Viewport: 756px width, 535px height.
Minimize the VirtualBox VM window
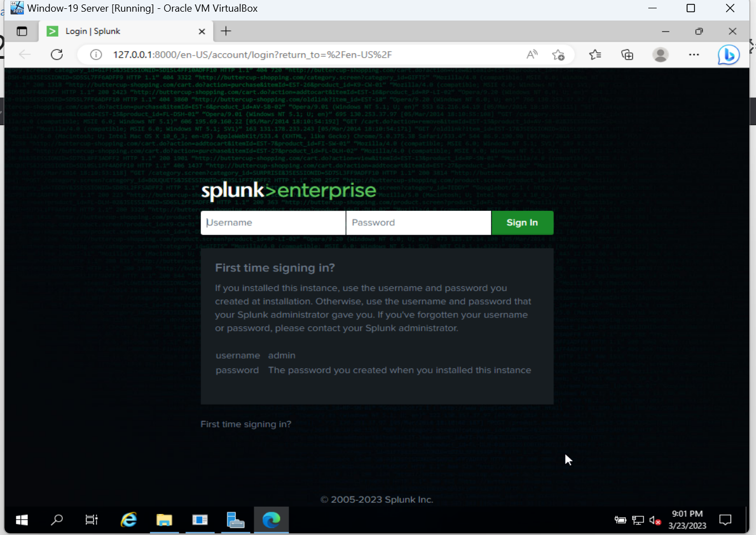[652, 8]
